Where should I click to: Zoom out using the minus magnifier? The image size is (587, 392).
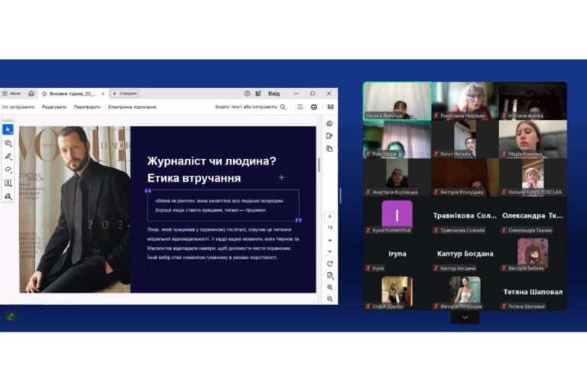coord(330,299)
